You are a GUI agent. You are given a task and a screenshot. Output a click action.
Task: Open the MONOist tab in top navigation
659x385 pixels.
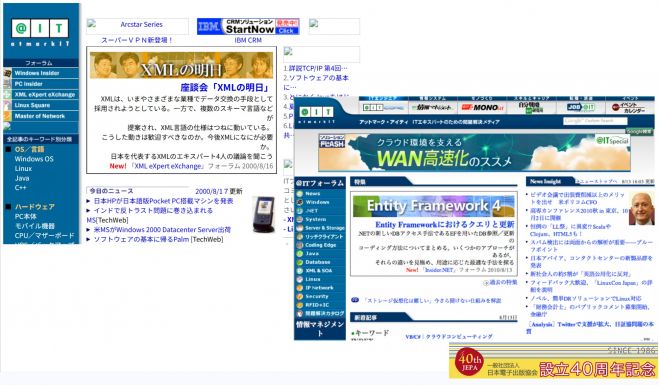tap(482, 108)
